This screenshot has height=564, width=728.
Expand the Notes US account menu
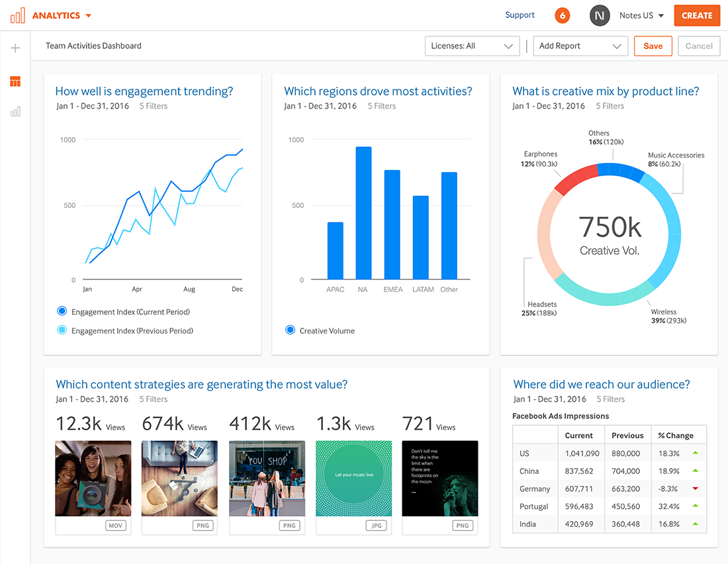641,15
